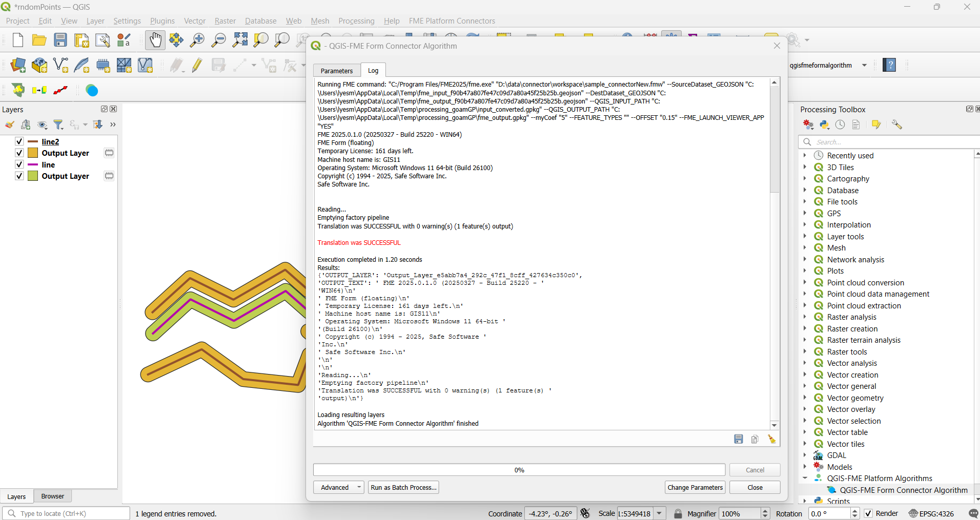Expand the Recently used toolbox group
This screenshot has width=980, height=520.
(805, 155)
